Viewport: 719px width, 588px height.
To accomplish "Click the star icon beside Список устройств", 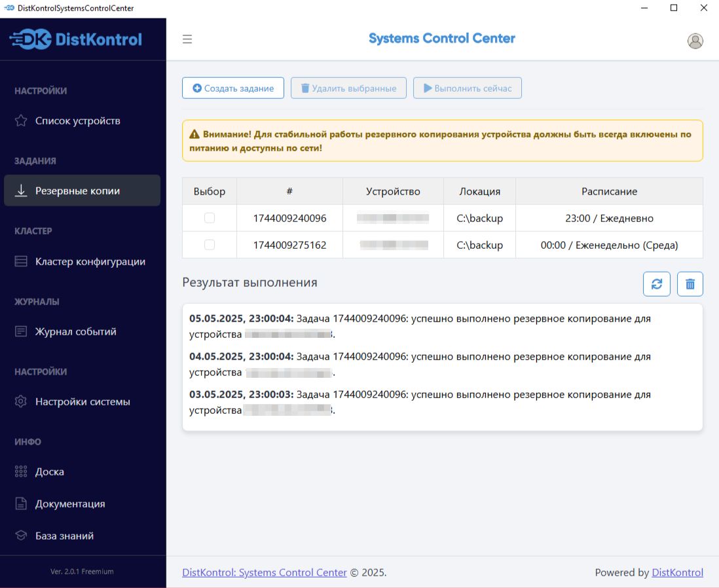I will point(21,121).
